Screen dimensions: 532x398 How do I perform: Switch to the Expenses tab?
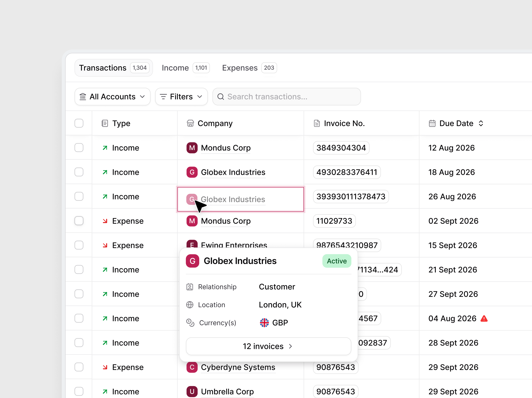(249, 68)
